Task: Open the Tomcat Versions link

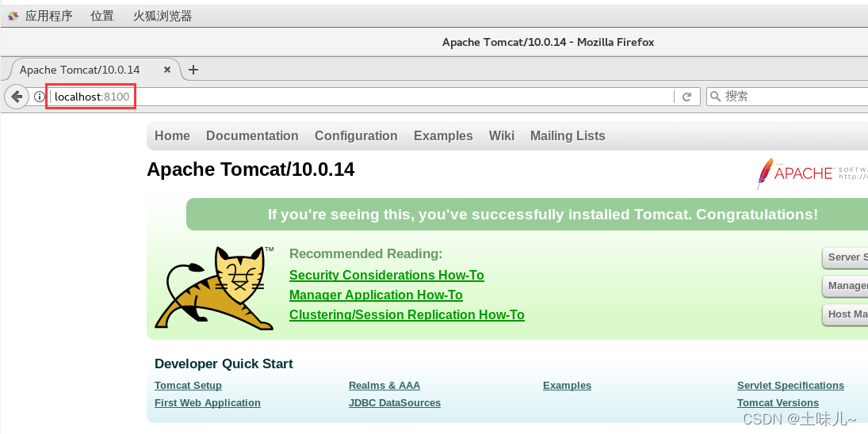Action: pyautogui.click(x=778, y=403)
